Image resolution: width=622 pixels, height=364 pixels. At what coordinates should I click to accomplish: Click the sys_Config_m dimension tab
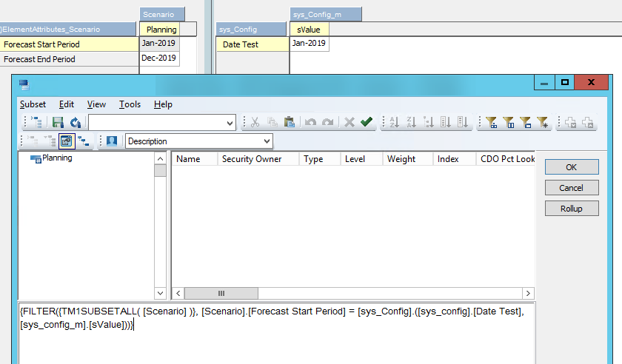(x=326, y=15)
